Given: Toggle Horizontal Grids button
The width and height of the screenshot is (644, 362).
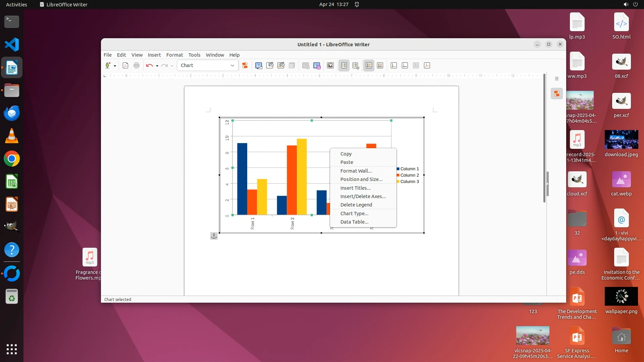Looking at the screenshot, I should [x=369, y=65].
